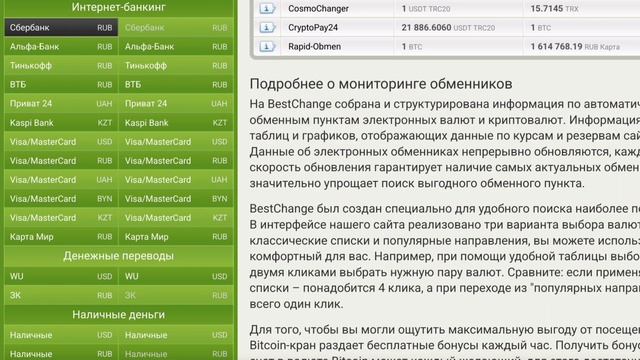Select Приват 24 UAH in the receive column
The width and height of the screenshot is (640, 360).
point(176,104)
